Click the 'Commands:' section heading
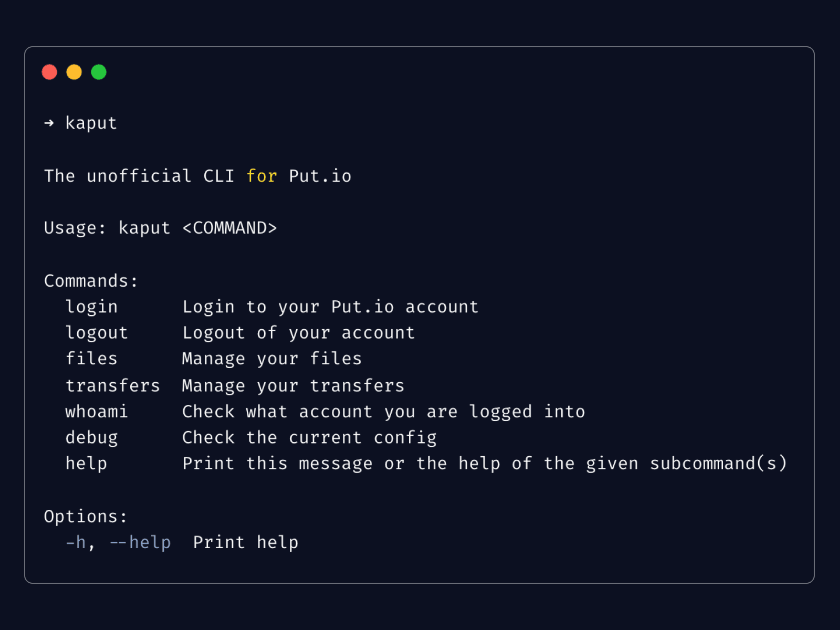This screenshot has width=840, height=630. pos(91,281)
